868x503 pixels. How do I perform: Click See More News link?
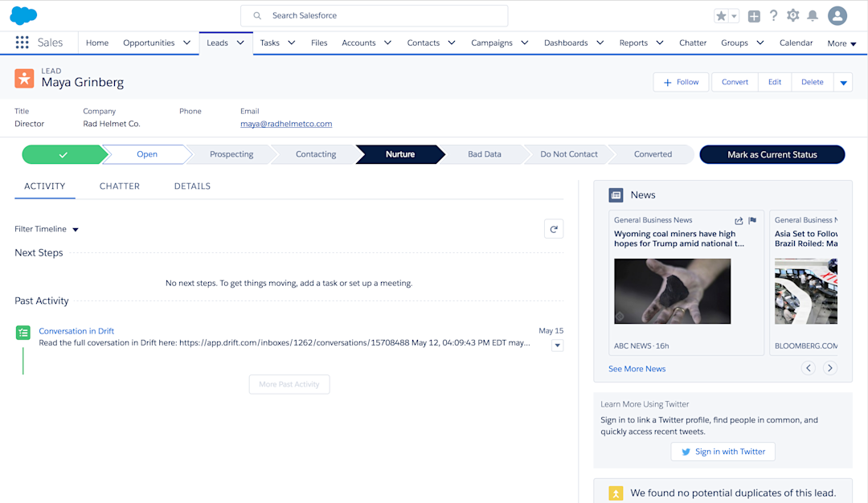(637, 369)
